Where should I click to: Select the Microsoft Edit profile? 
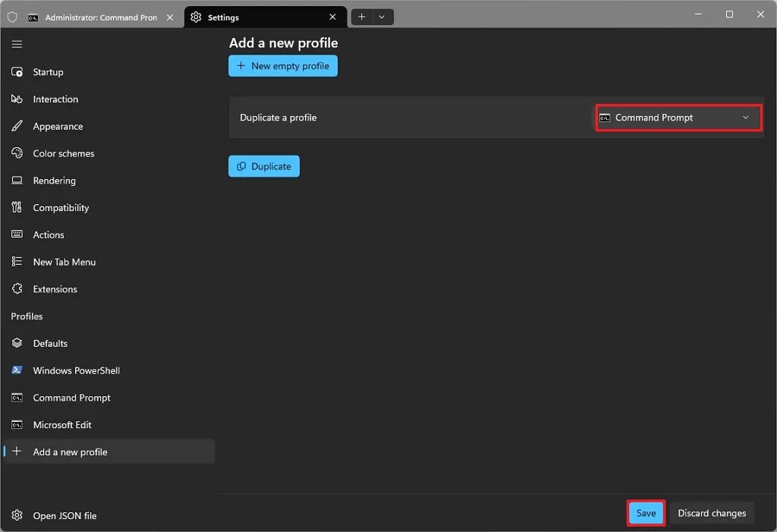click(61, 425)
